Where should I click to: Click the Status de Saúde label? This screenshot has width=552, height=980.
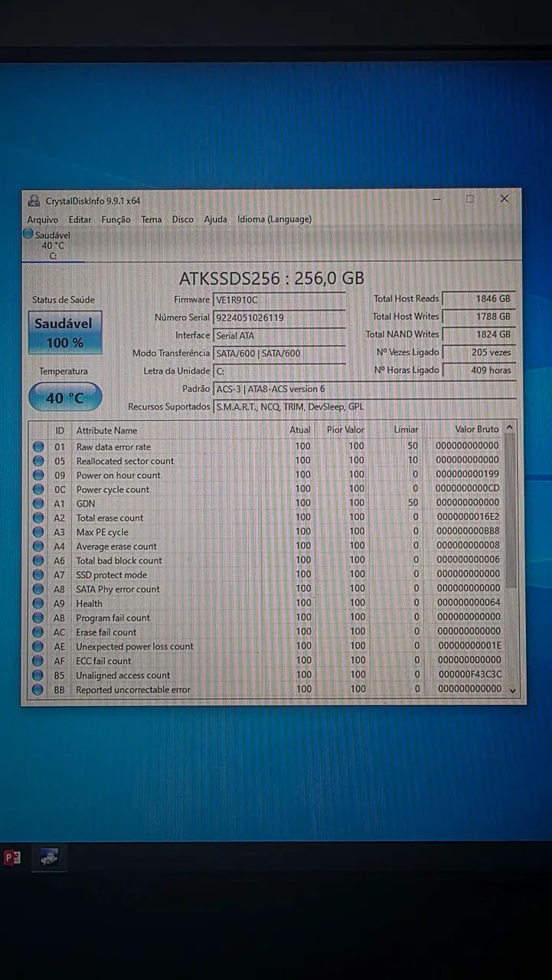[64, 299]
